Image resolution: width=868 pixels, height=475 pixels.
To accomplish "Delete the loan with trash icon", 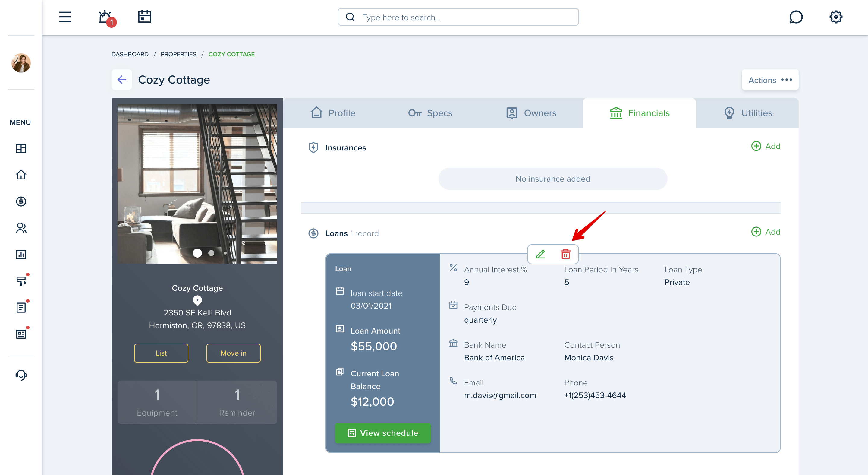I will [565, 254].
